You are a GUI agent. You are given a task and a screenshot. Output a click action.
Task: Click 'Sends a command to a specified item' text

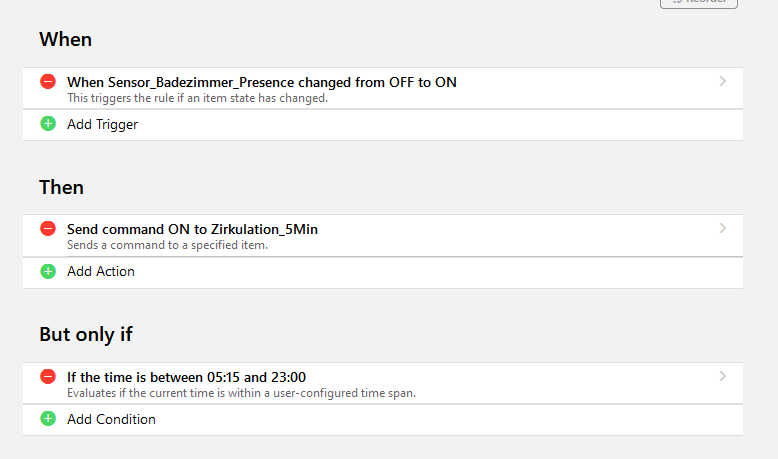click(x=167, y=245)
